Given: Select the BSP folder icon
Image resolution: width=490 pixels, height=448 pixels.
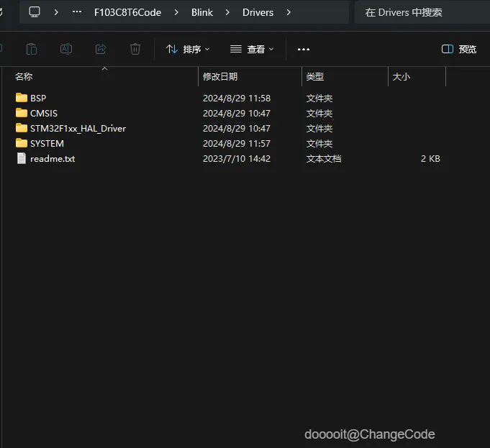Looking at the screenshot, I should (x=22, y=98).
